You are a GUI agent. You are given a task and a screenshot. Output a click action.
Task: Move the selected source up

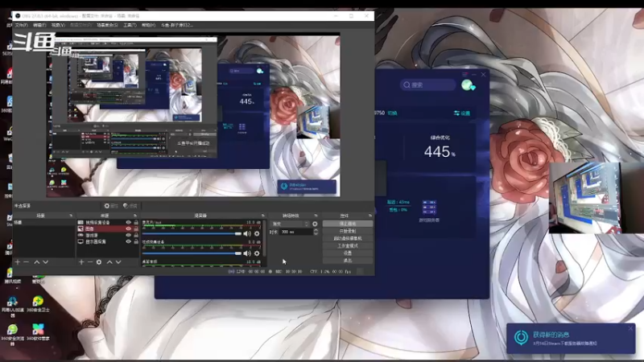[x=109, y=262]
